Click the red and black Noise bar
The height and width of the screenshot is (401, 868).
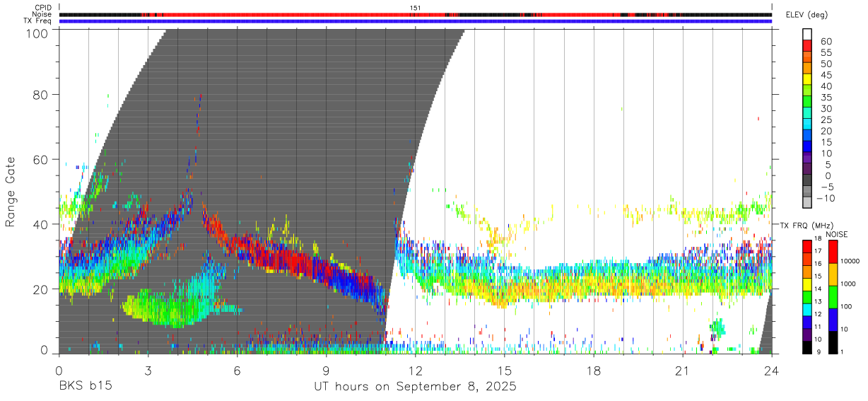(x=416, y=14)
